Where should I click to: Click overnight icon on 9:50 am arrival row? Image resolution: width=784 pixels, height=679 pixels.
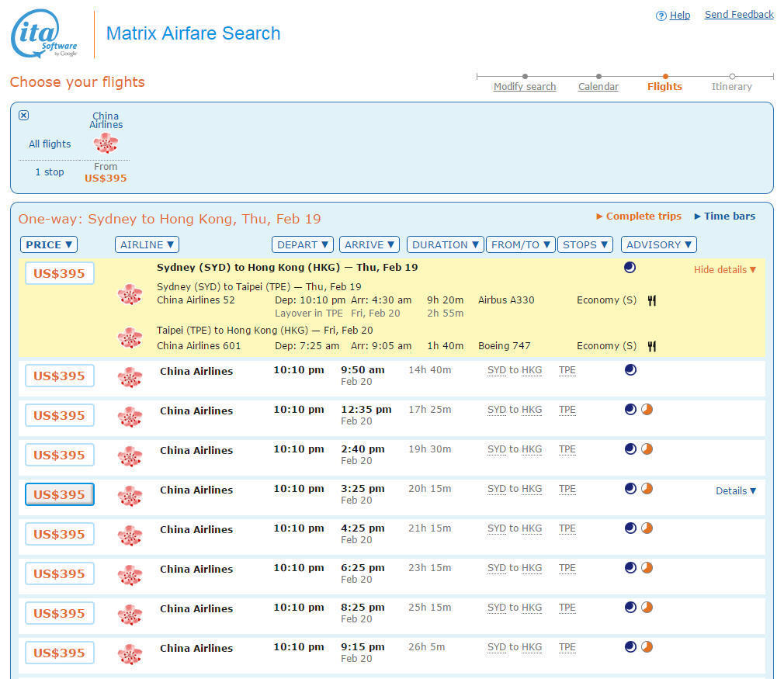click(630, 370)
